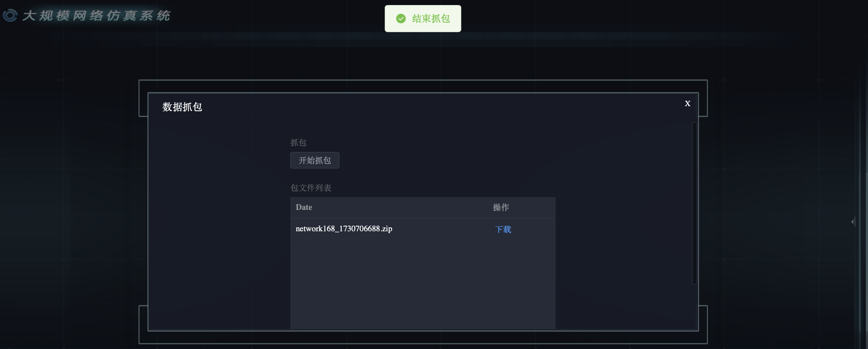Click the 包文件列表 section label

311,188
